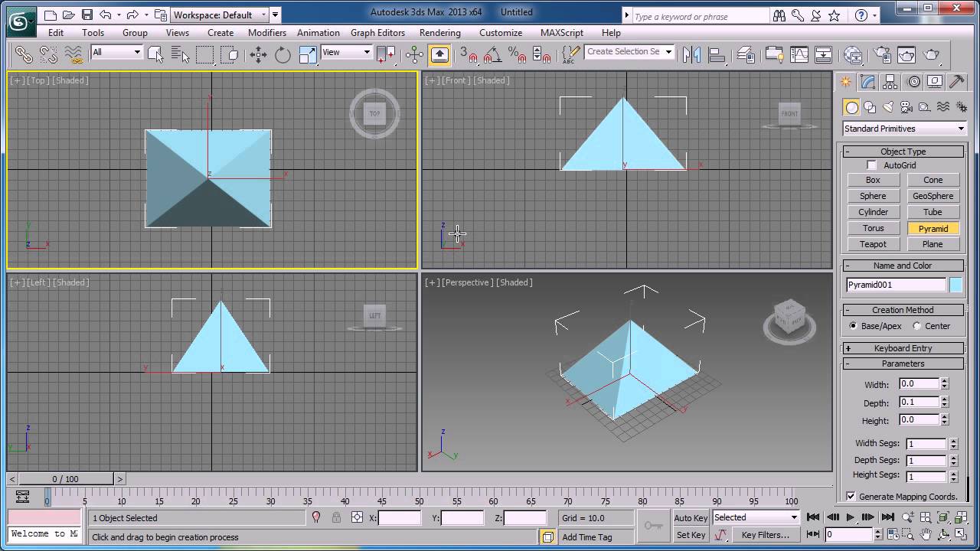Click the Mirror tool icon

[691, 54]
